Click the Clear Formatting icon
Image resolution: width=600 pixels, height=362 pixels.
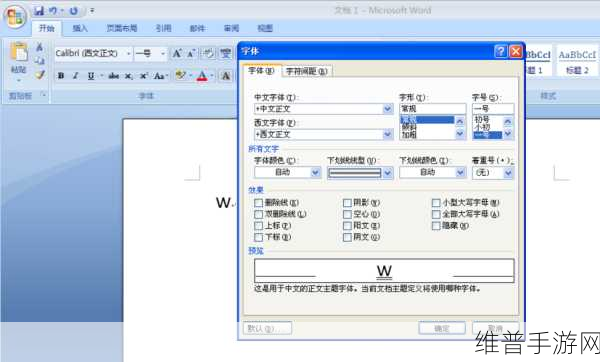[209, 53]
